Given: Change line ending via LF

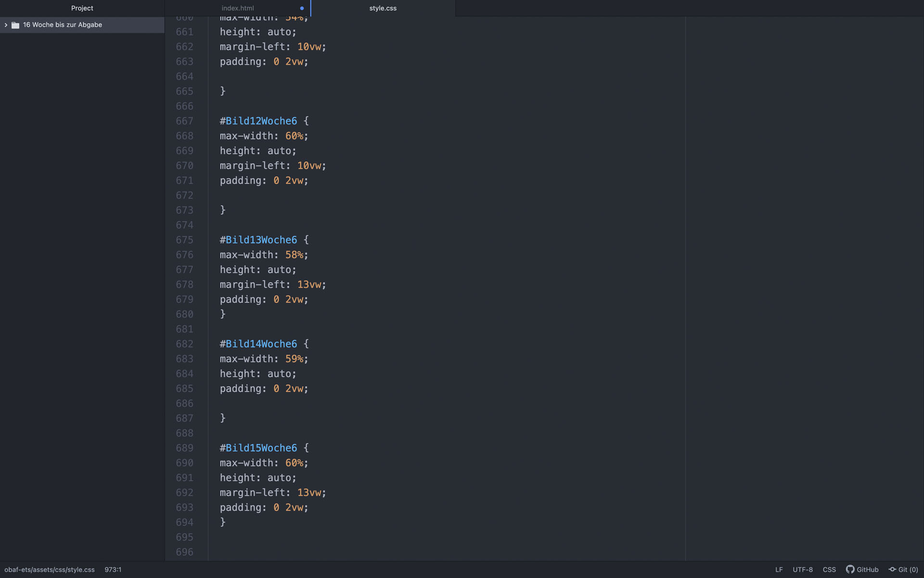Looking at the screenshot, I should pos(779,570).
